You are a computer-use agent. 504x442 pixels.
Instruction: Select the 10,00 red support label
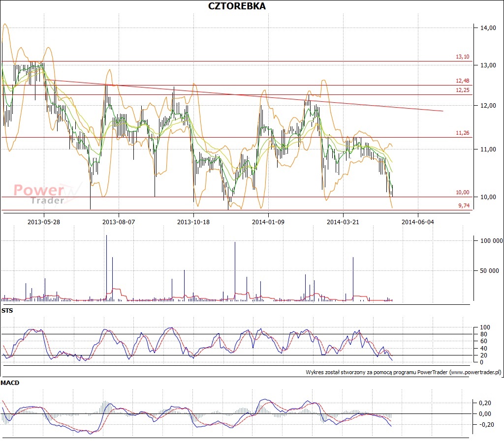(462, 192)
